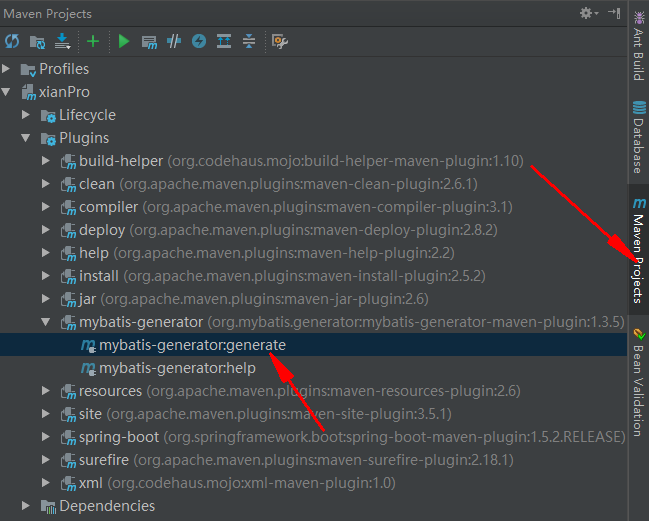Screen dimensions: 649x521
Task: Collapse the mybatis-generator plugin node
Action: click(x=46, y=322)
